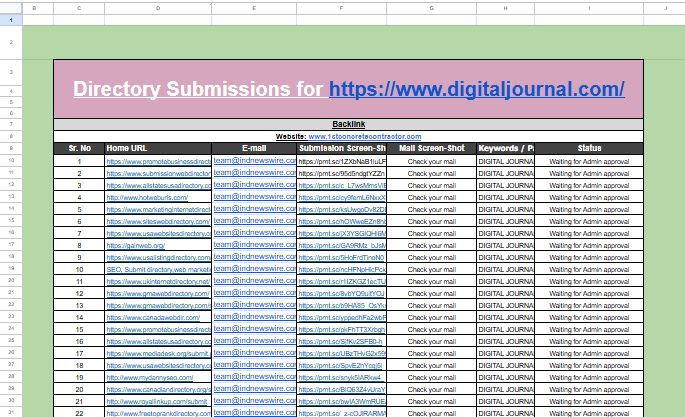Screen dimensions: 685x417
Task: Select 'Waiting for Admin approval' in entry 8
Action: click(589, 246)
